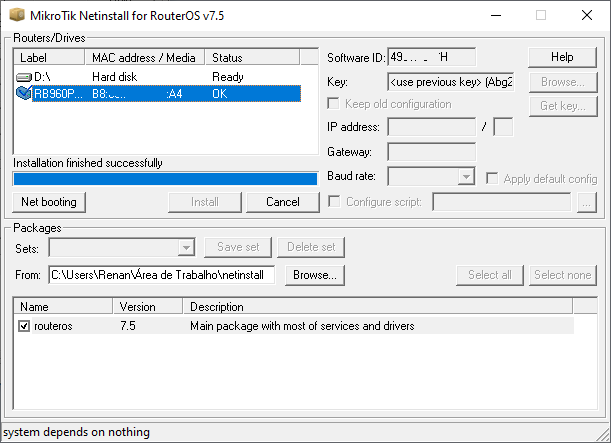This screenshot has height=443, width=611.
Task: Browse for packages folder next to From
Action: pos(314,275)
